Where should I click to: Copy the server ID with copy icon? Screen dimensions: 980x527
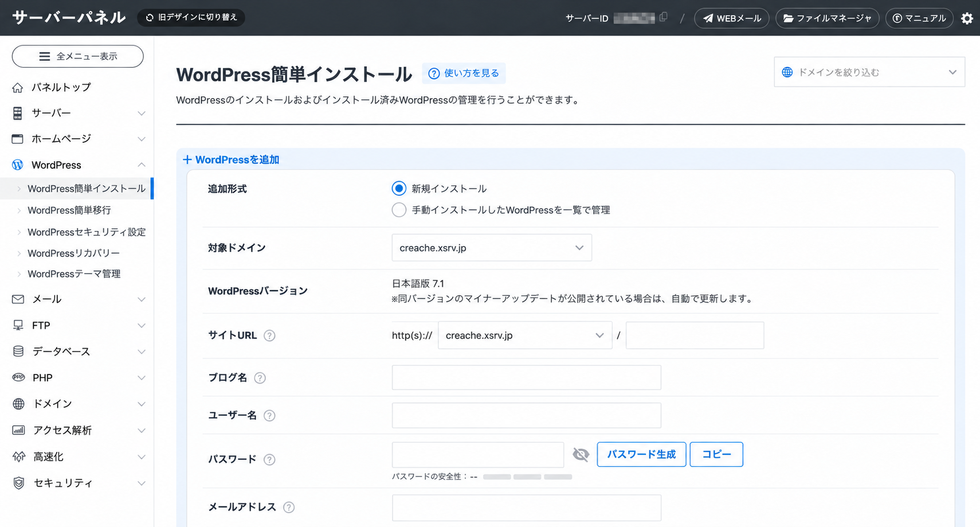click(663, 17)
